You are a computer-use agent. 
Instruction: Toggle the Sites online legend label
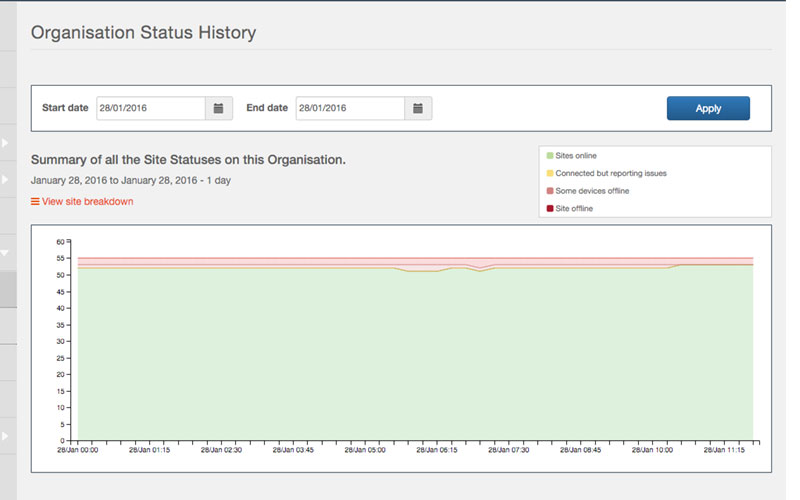pos(579,156)
